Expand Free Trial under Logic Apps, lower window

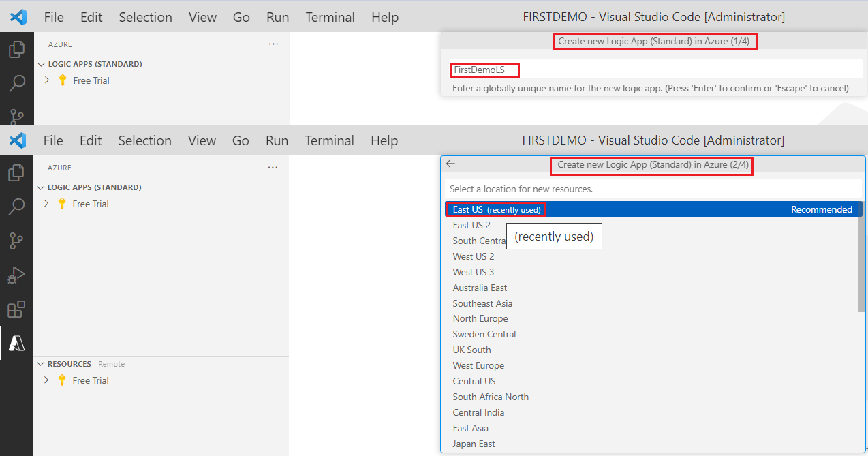46,204
